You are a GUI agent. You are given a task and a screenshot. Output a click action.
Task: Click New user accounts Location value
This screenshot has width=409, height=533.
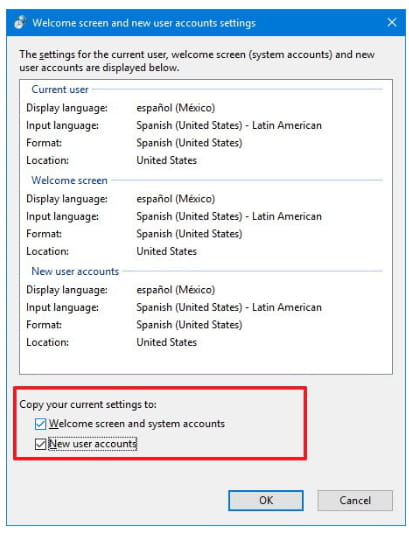click(x=167, y=342)
